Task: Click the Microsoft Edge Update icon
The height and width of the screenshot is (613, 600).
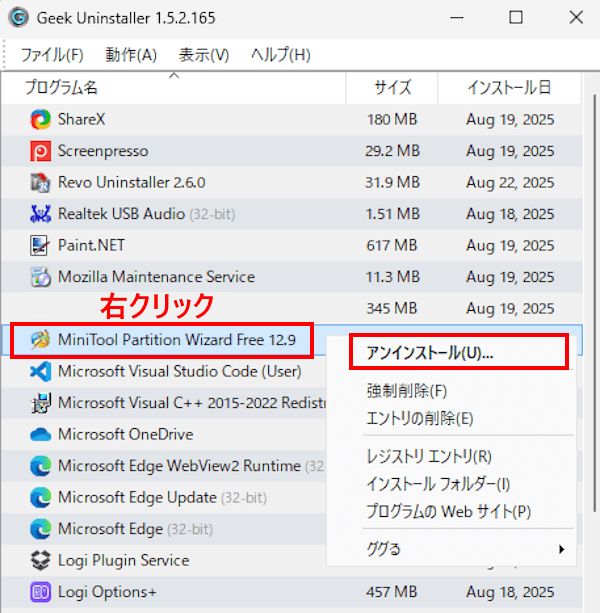Action: pos(41,498)
